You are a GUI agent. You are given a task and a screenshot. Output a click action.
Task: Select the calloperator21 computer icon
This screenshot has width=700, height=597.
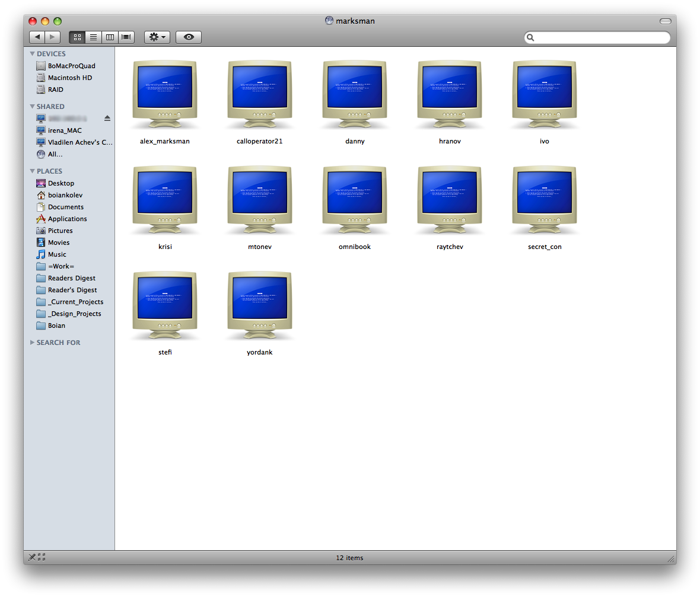point(259,94)
